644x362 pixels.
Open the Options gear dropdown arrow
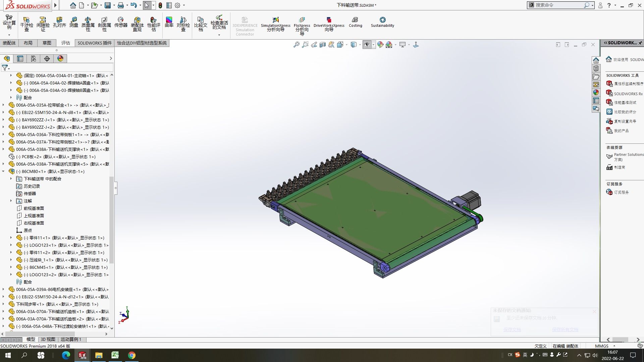click(184, 5)
